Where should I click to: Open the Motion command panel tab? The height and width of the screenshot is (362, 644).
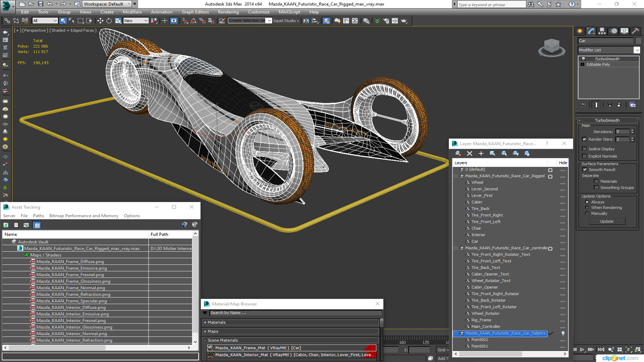[x=614, y=31]
